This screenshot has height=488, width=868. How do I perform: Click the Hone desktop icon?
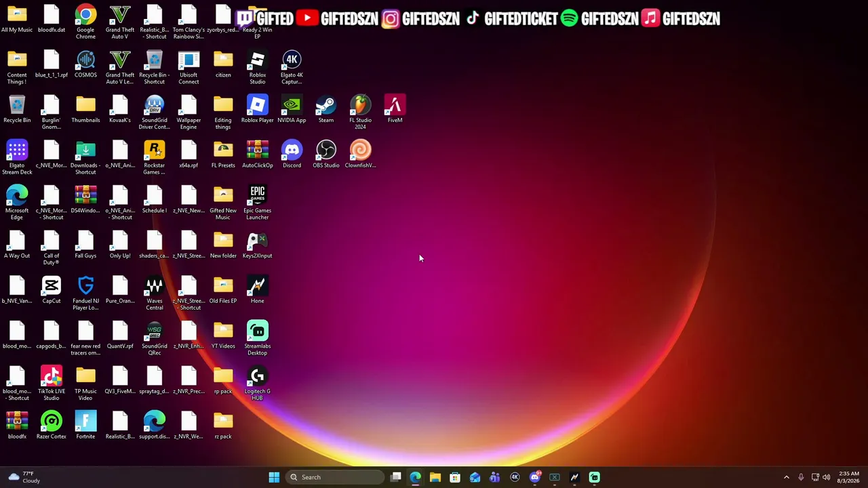[x=258, y=290]
